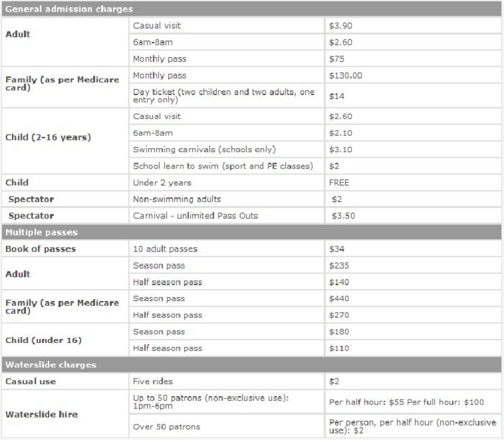504x440 pixels.
Task: Click Carnival - unlimited Pass Outs cell
Action: pyautogui.click(x=196, y=216)
